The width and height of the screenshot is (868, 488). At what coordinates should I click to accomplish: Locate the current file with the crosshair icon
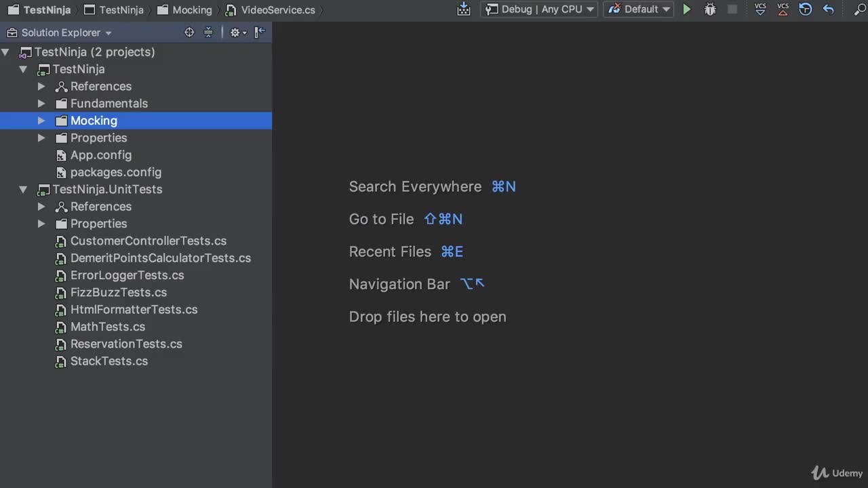tap(189, 32)
